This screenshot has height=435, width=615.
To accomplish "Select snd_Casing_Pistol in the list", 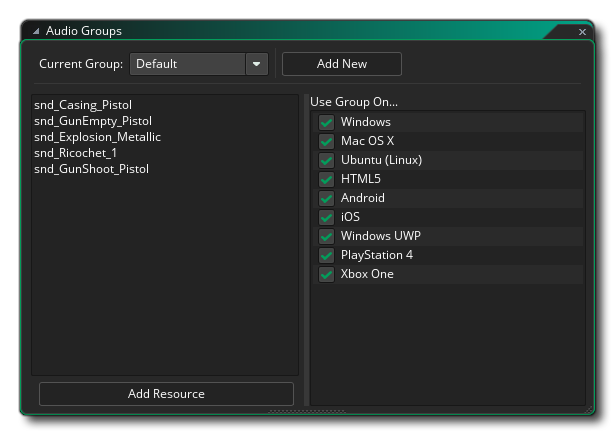I will coord(83,105).
